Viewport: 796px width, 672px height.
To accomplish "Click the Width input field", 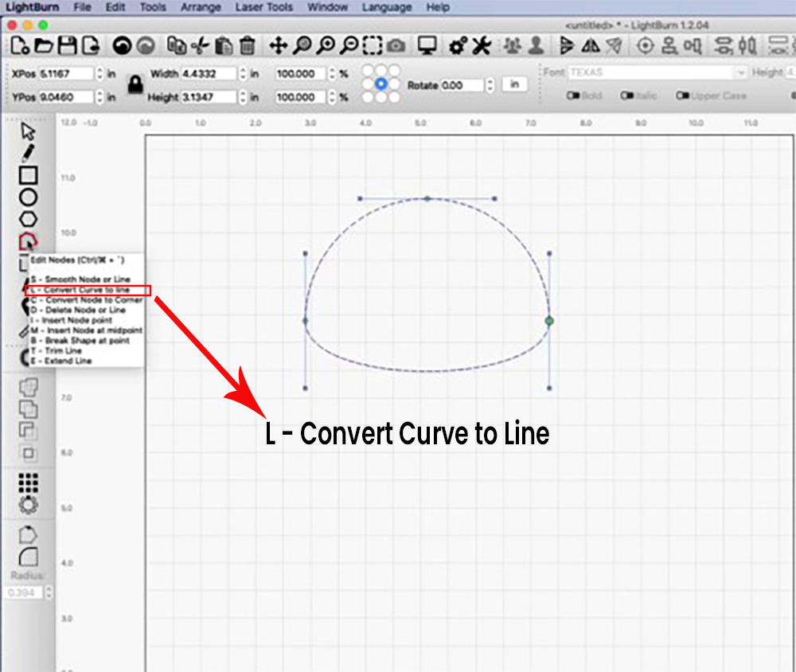I will (209, 73).
